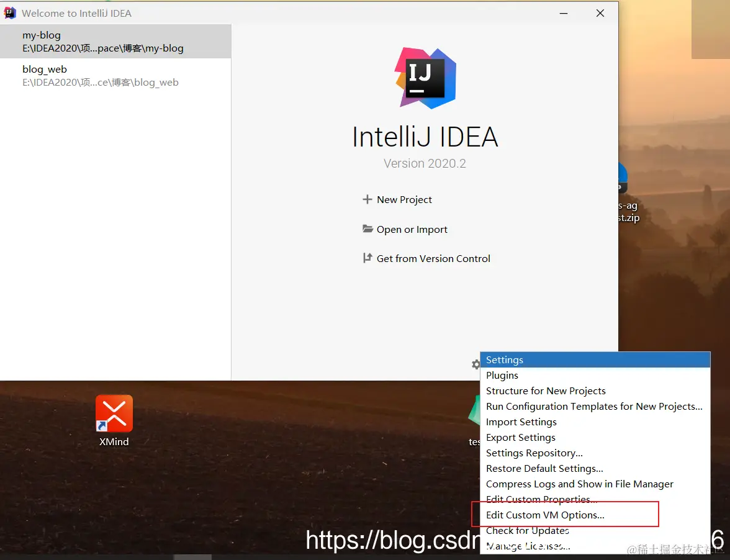Choose Check for Updates entry

point(595,531)
